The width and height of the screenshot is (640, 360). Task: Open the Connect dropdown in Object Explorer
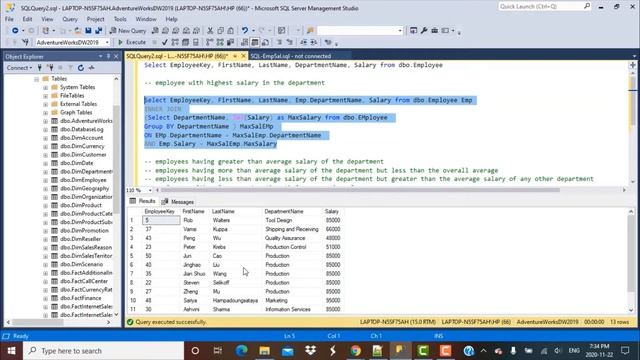click(19, 68)
